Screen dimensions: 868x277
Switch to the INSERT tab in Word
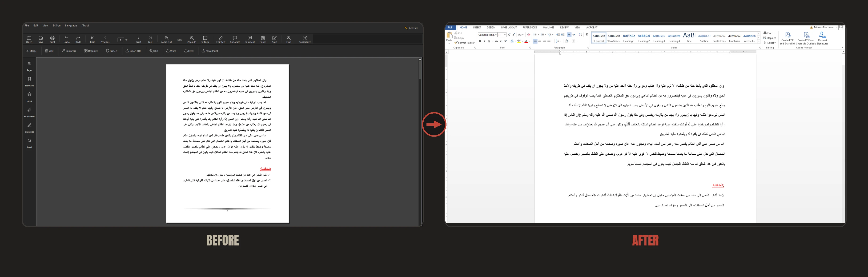click(x=477, y=28)
